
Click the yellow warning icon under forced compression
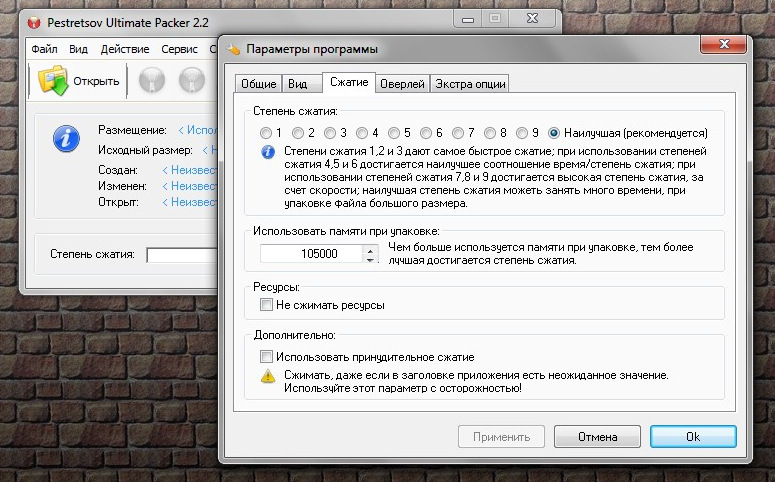coord(268,376)
